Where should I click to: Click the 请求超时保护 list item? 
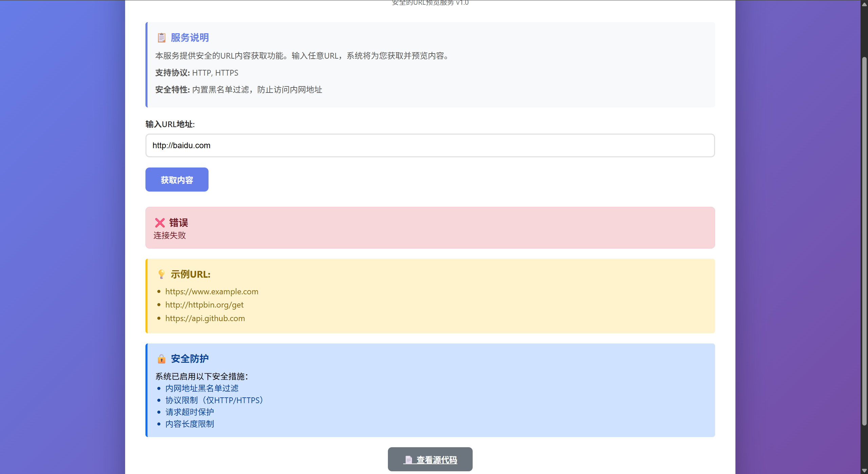[x=190, y=412]
